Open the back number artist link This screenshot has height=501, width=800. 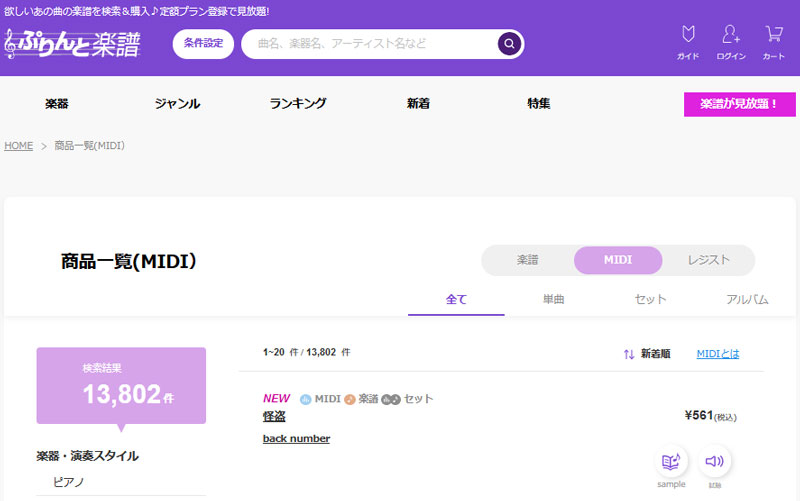tap(296, 438)
